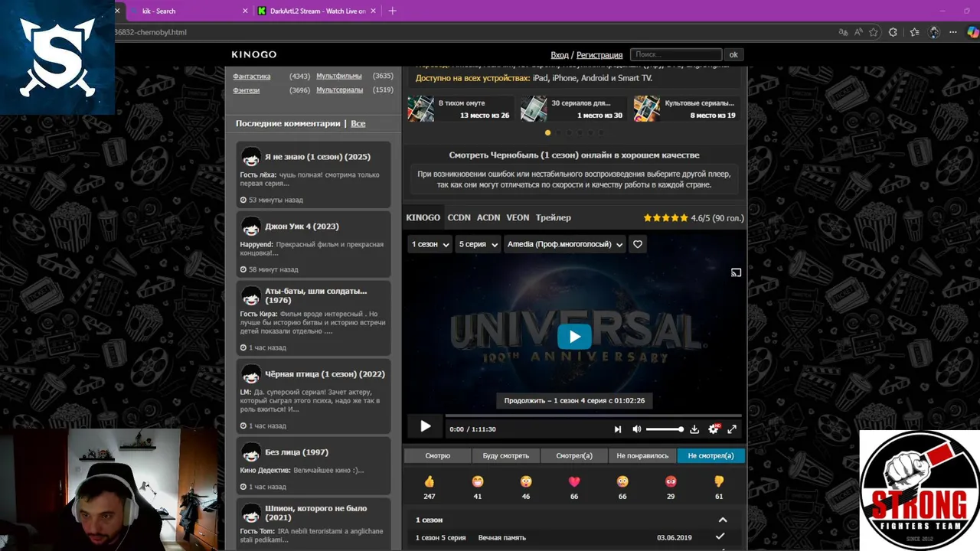980x551 pixels.
Task: Click the KINOGO site logo
Action: [254, 54]
